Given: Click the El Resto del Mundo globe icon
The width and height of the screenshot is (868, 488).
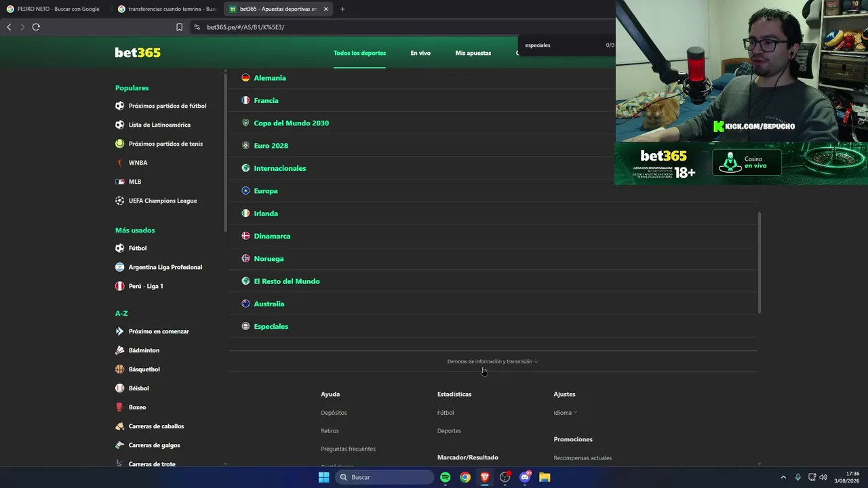Looking at the screenshot, I should 245,281.
